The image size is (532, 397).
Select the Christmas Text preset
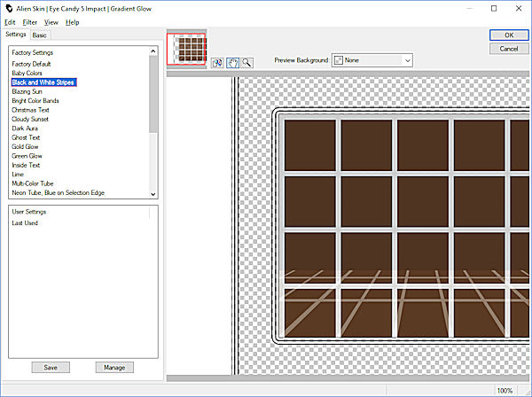[x=30, y=110]
